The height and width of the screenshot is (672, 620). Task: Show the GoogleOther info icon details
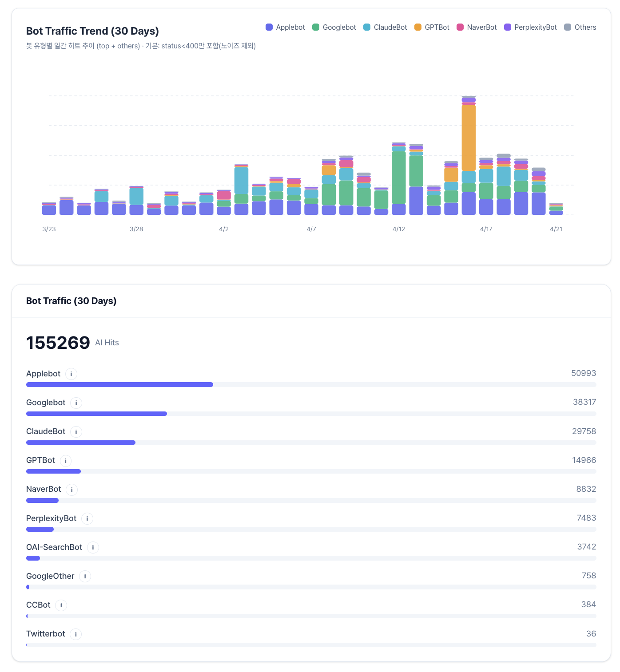point(85,576)
